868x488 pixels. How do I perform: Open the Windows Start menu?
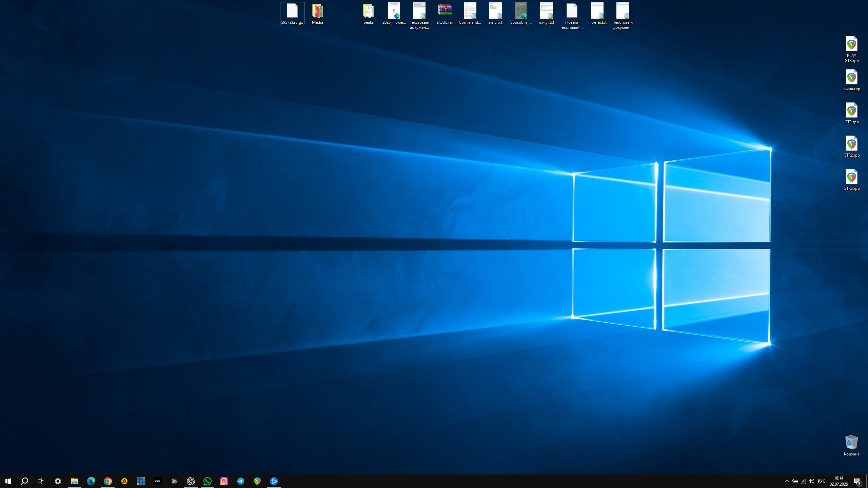pos(8,481)
